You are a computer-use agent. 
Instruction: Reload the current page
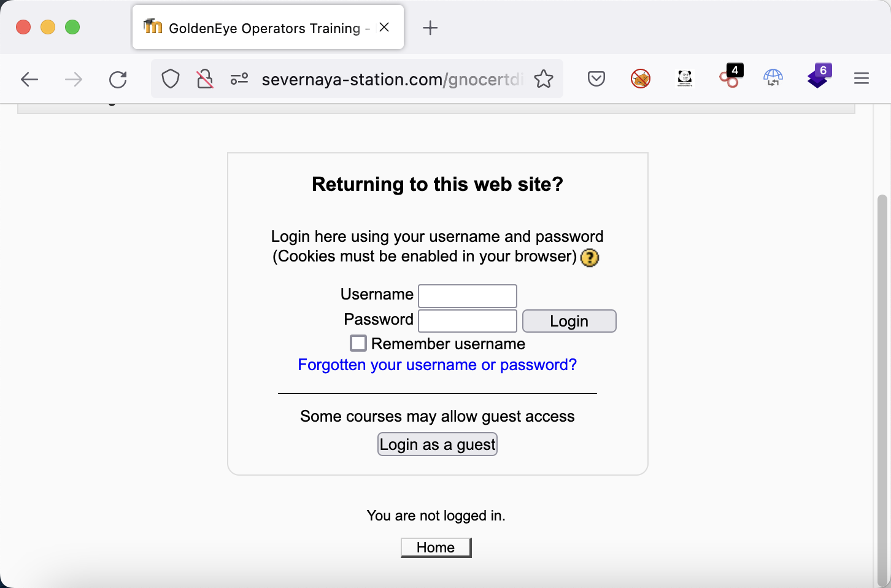118,79
